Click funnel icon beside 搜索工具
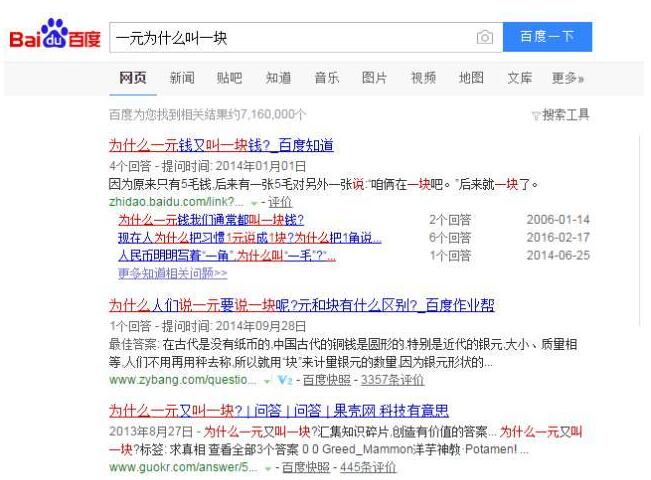This screenshot has width=651, height=480. coord(536,116)
